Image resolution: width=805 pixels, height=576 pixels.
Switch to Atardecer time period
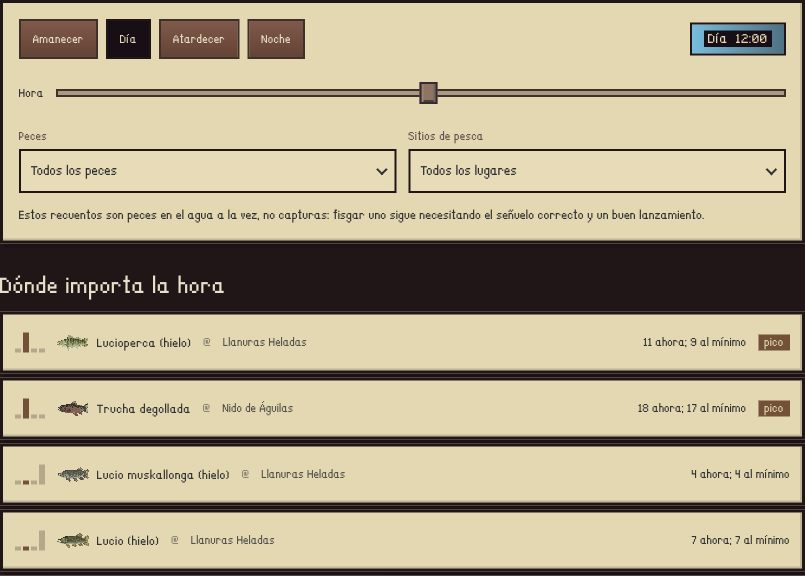(x=199, y=39)
